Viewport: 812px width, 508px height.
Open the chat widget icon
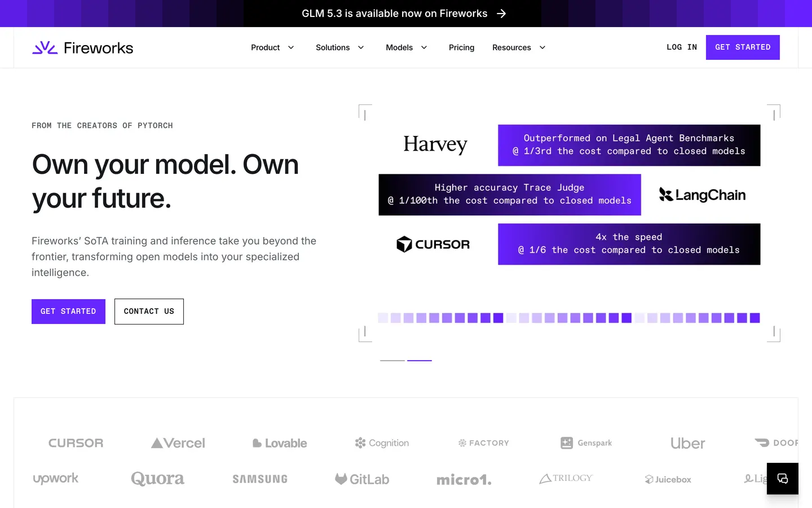click(x=783, y=479)
